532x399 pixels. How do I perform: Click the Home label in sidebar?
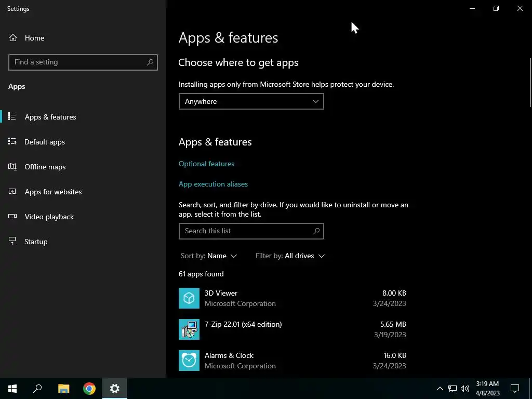point(35,38)
